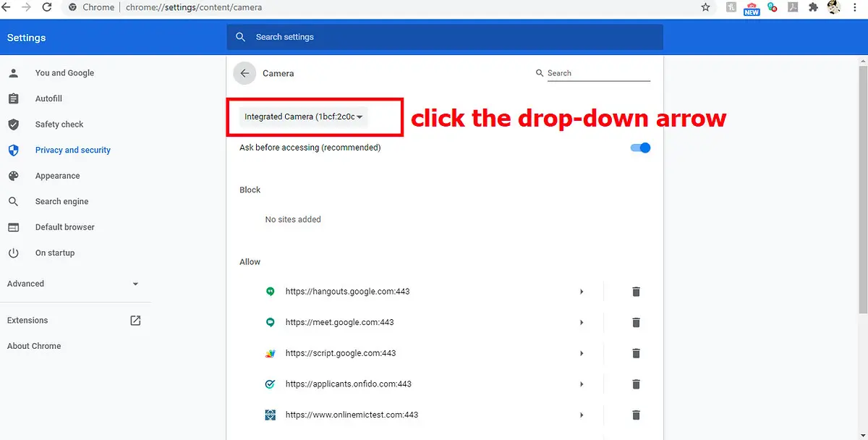The width and height of the screenshot is (868, 440).
Task: Go to the Autofill settings section
Action: pyautogui.click(x=48, y=98)
